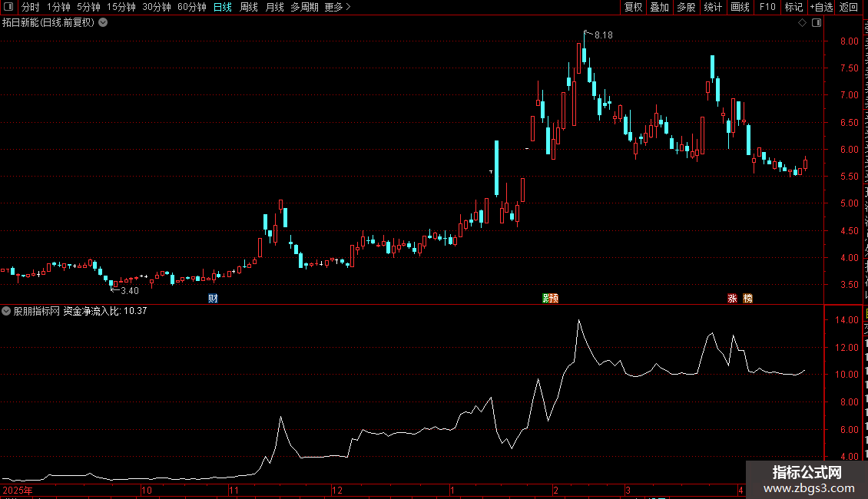868x499 pixels.
Task: Click the month 2 timeline marker
Action: point(555,490)
